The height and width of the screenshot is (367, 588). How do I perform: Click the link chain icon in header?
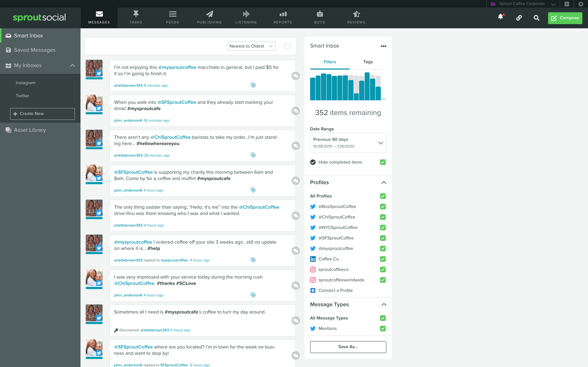coord(519,18)
